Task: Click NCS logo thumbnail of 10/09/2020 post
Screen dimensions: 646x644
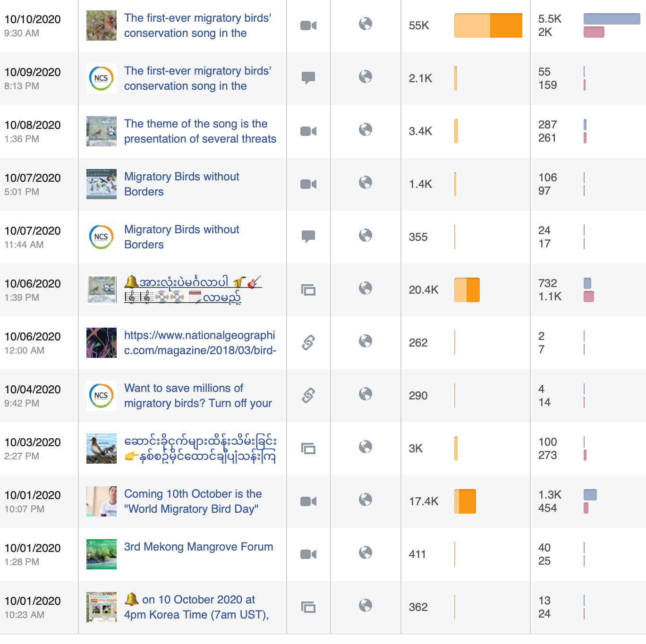Action: coord(102,78)
